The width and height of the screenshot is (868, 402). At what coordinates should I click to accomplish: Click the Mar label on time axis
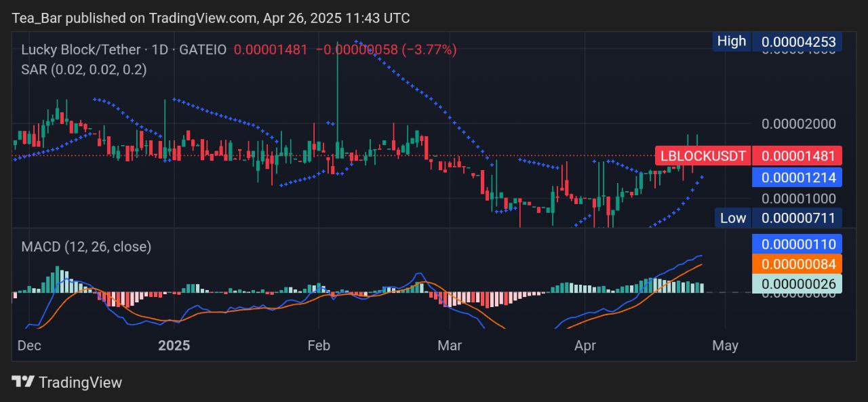450,346
